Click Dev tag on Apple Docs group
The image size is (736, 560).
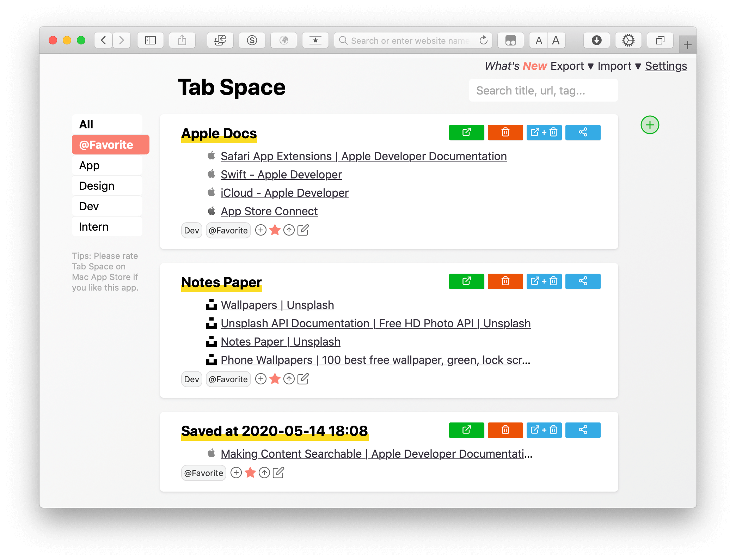pos(191,231)
